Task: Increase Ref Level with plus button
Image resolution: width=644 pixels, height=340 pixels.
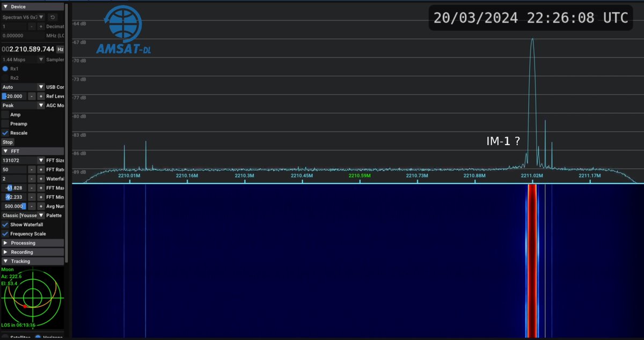Action: 41,96
